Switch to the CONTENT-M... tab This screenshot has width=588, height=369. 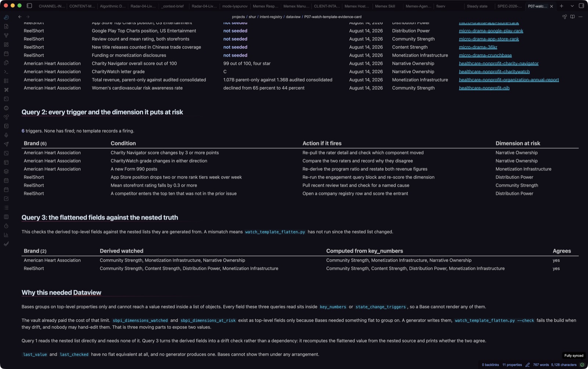(x=82, y=6)
